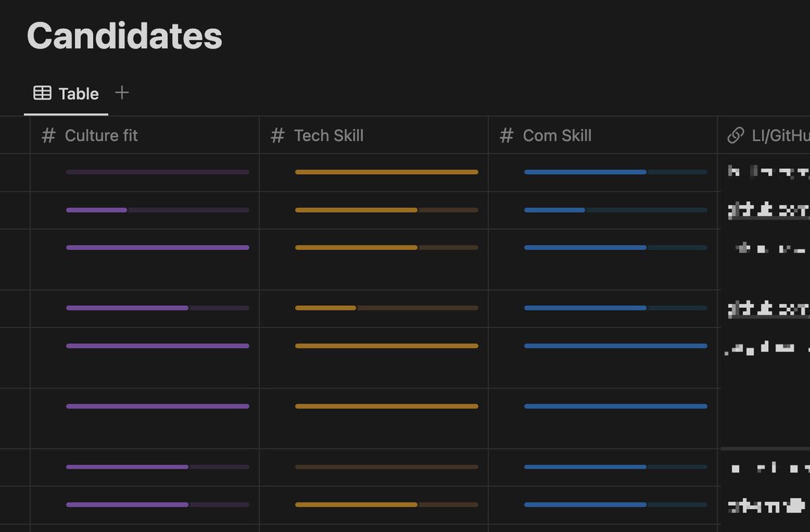Click the hash icon beside Com Skill
Screen dimensions: 810x532
click(506, 136)
